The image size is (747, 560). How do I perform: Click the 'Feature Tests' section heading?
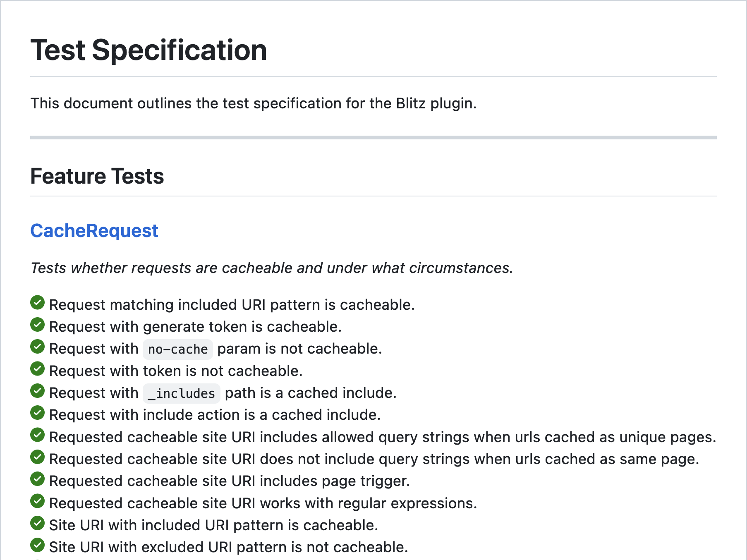[x=97, y=176]
